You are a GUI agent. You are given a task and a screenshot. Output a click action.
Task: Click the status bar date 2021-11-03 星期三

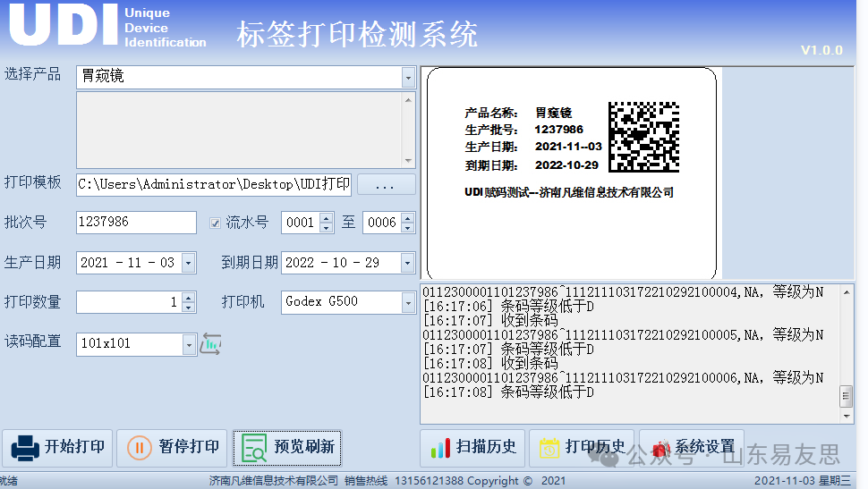point(802,481)
